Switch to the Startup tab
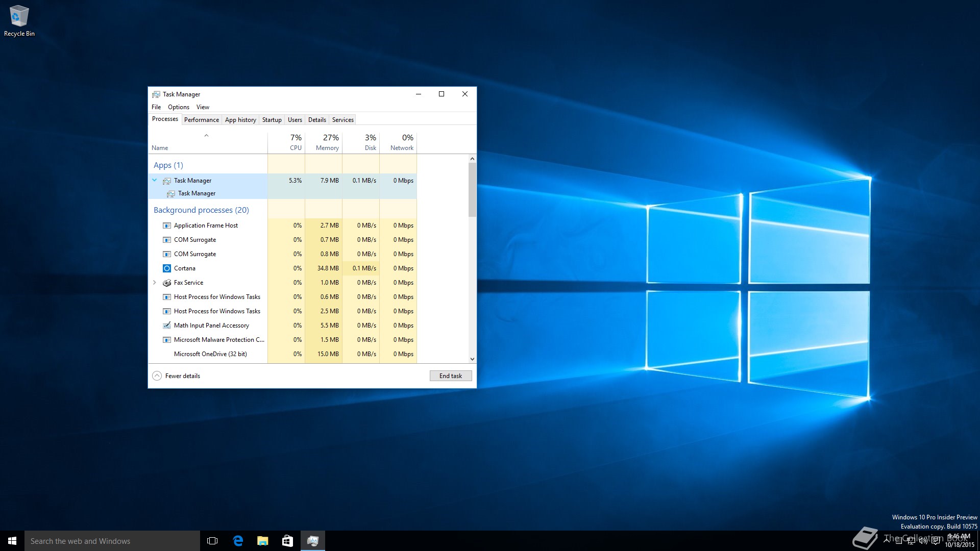The width and height of the screenshot is (980, 551). coord(272,120)
